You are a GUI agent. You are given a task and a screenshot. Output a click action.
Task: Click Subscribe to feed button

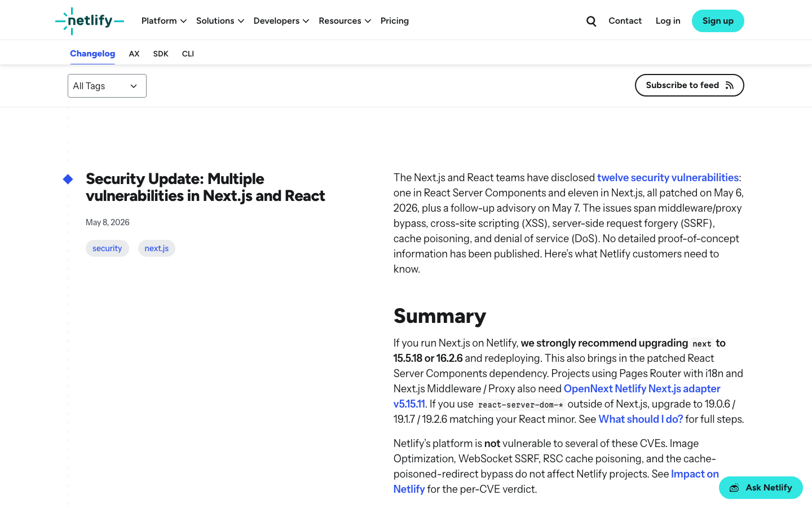pos(690,85)
